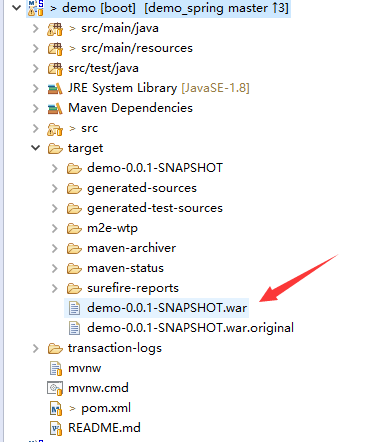Click the pom.xml Maven file icon
392x442 pixels.
pyautogui.click(x=56, y=409)
